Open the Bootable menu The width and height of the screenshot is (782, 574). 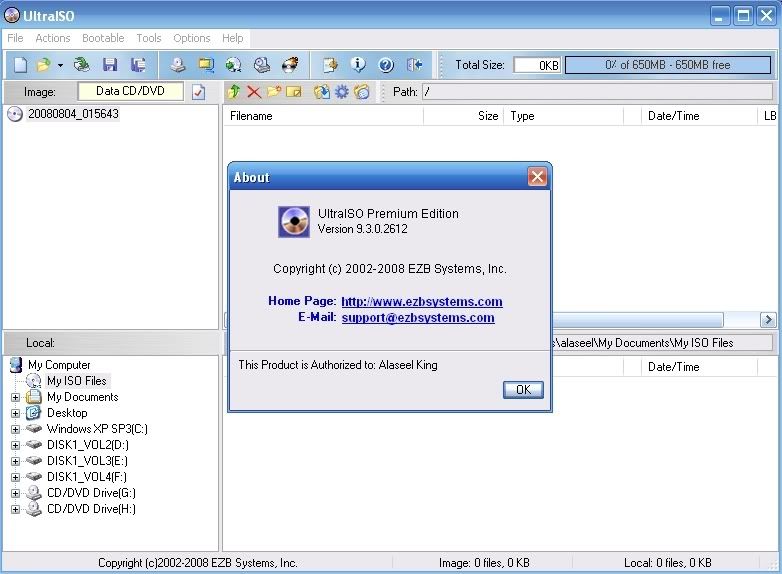coord(103,38)
